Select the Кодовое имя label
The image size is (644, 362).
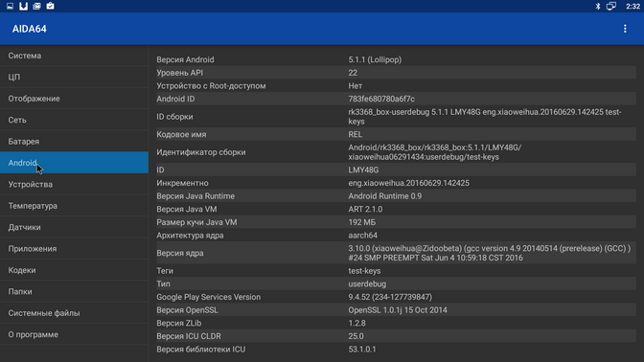[181, 134]
